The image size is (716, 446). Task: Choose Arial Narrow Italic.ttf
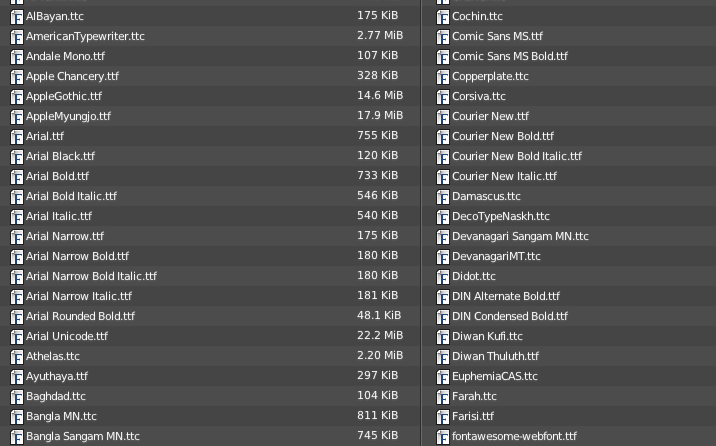tap(79, 296)
